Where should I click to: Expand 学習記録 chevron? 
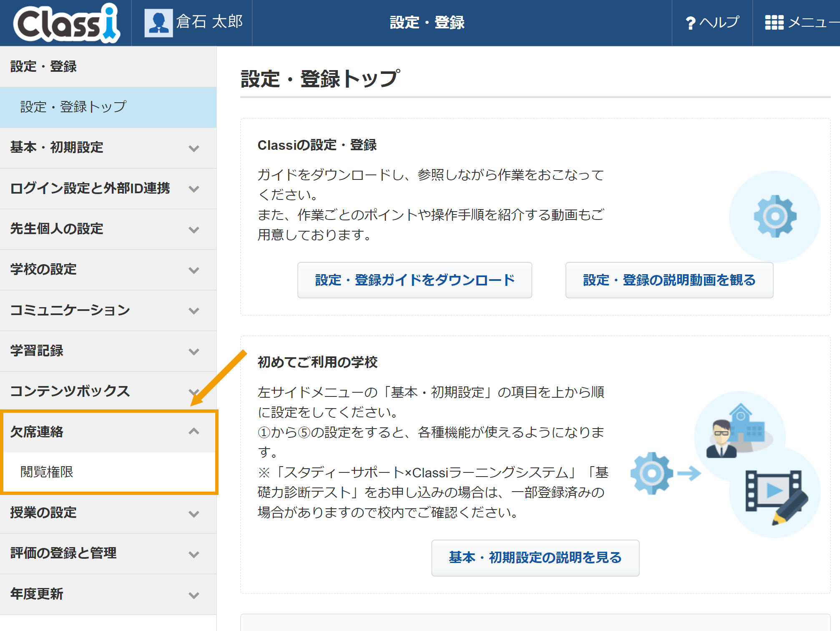pyautogui.click(x=194, y=351)
